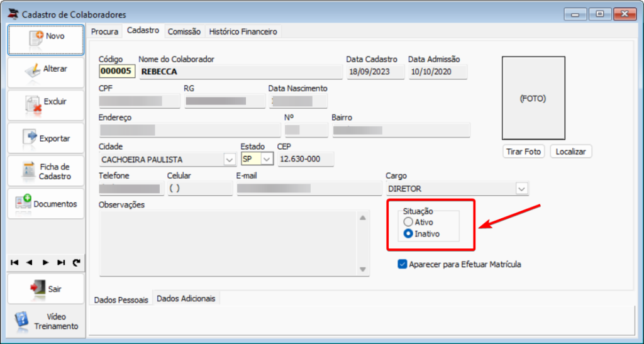This screenshot has width=644, height=344.
Task: Click the RG input field
Action: coord(225,101)
